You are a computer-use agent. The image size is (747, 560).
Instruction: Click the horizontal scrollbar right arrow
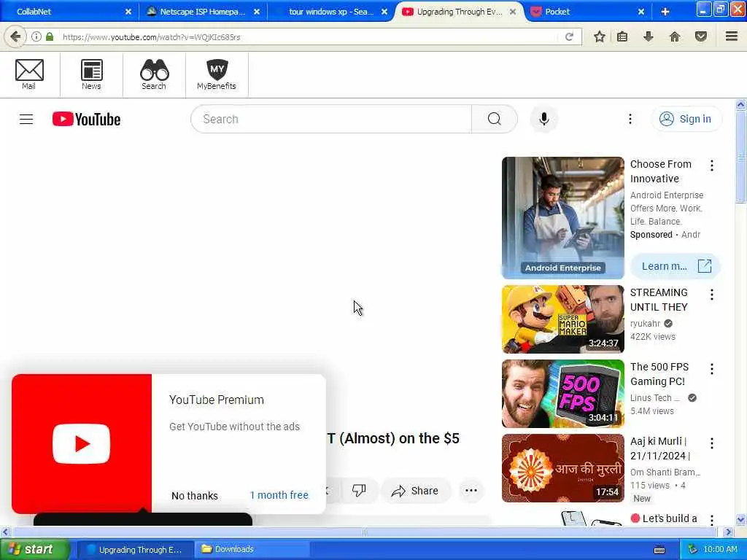(728, 532)
